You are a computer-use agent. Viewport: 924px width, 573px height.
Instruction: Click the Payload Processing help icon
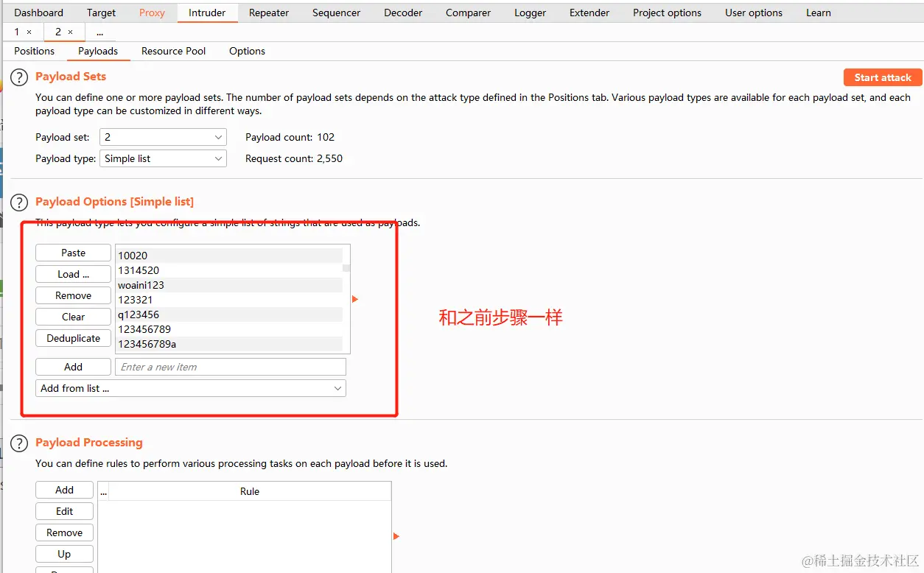(x=18, y=443)
